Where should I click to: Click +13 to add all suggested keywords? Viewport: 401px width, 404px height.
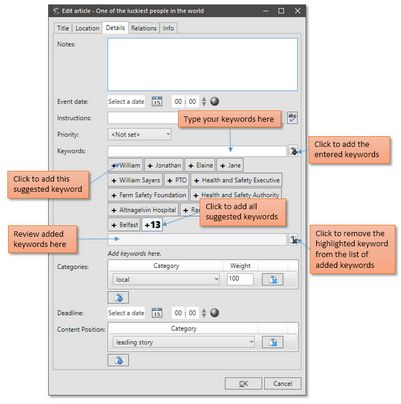point(152,225)
